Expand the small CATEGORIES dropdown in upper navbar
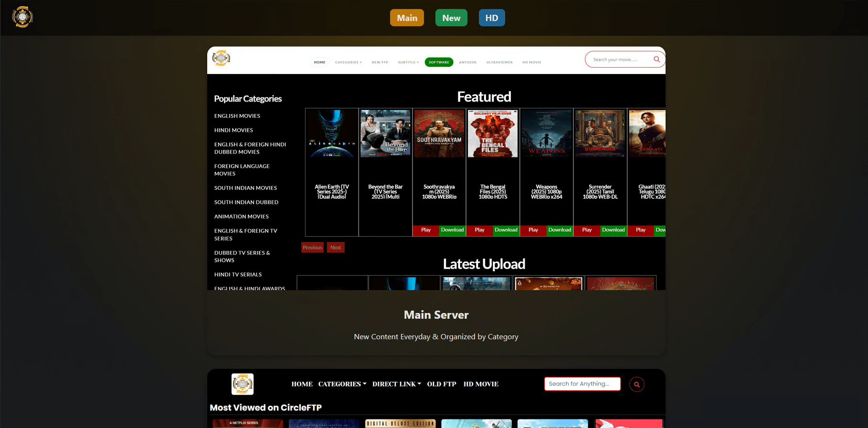The height and width of the screenshot is (428, 868). [348, 63]
